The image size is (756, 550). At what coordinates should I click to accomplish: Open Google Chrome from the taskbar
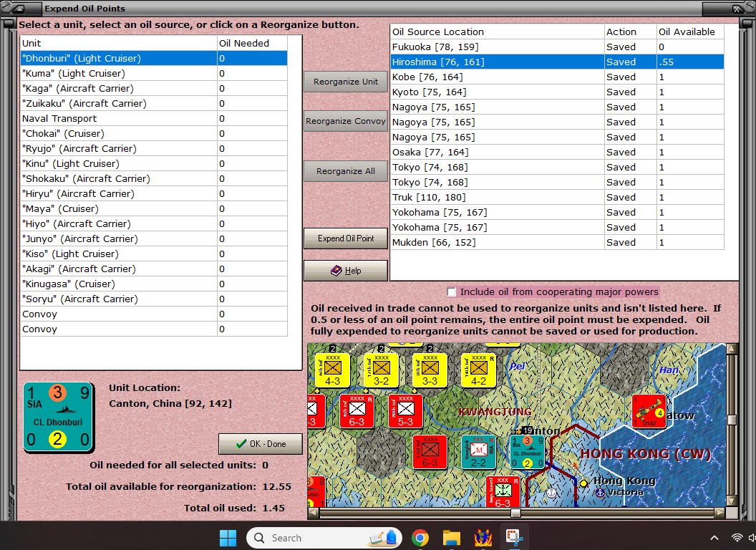420,537
